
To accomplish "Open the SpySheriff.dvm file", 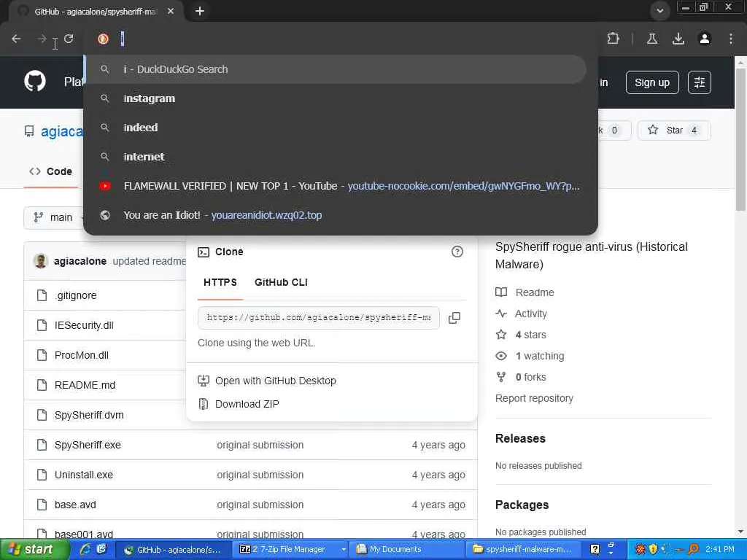I will pos(89,415).
